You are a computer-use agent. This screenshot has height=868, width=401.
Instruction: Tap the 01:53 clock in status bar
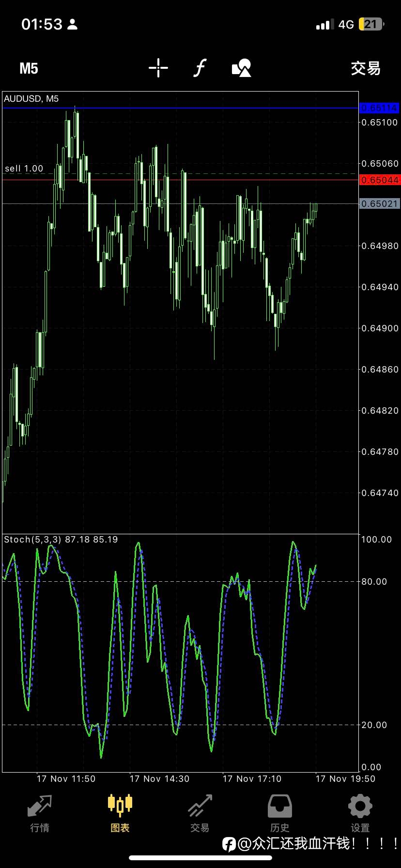[42, 24]
